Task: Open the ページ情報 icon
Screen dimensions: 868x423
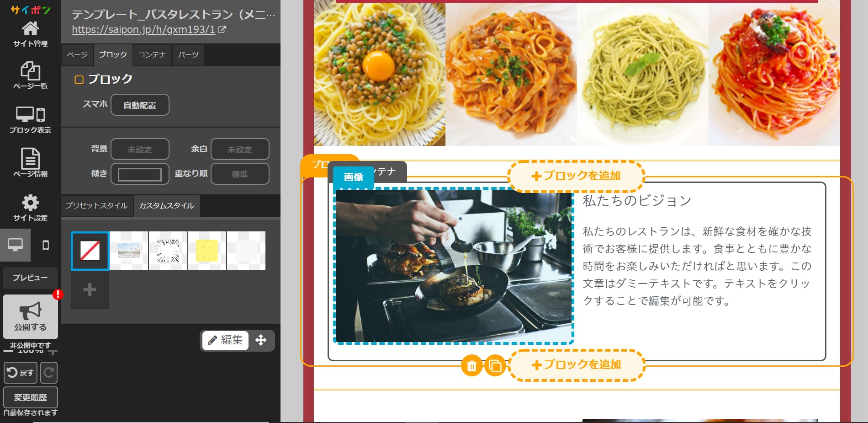Action: (x=30, y=163)
